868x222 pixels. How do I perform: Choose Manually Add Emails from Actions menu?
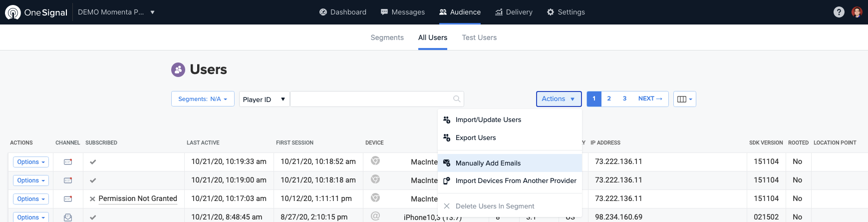[488, 163]
